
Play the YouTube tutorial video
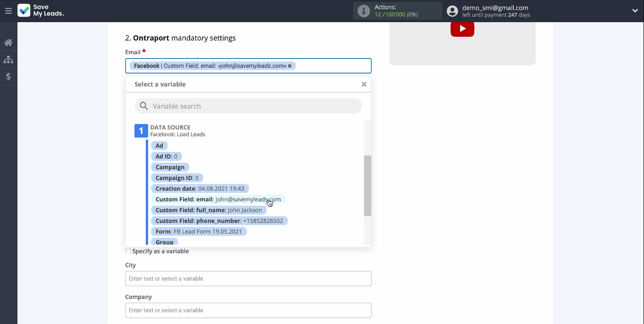pos(462,29)
